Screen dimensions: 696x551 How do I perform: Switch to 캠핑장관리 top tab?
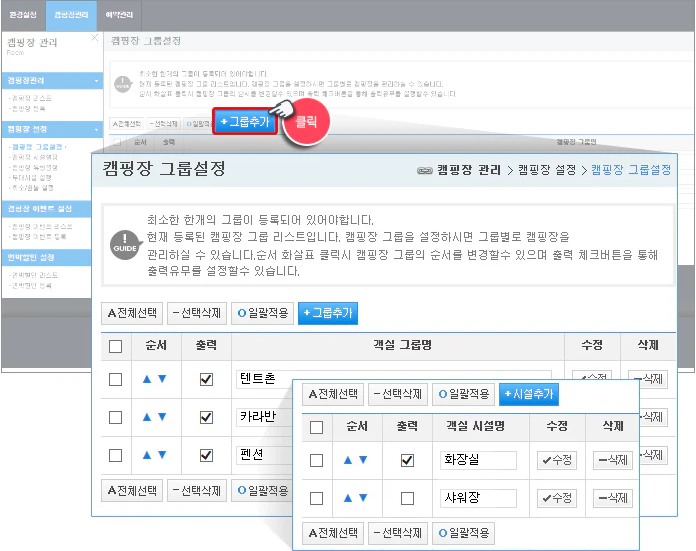71,15
